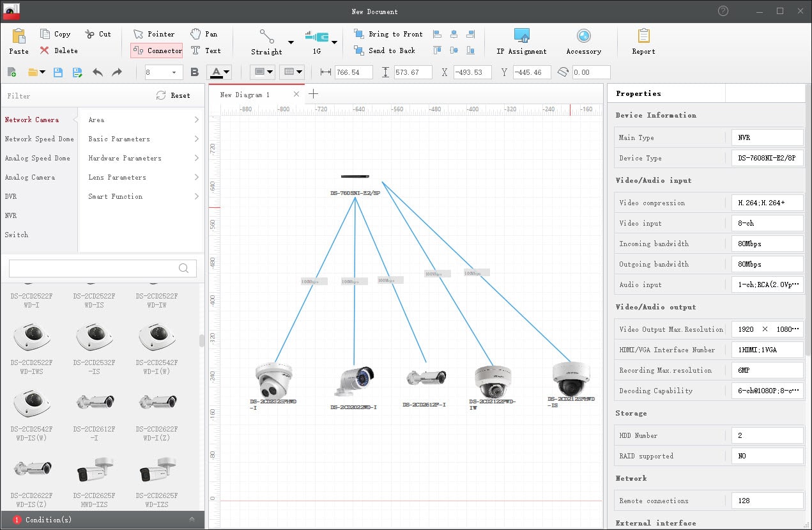Undo the last action
Viewport: 812px width, 530px height.
[x=98, y=72]
